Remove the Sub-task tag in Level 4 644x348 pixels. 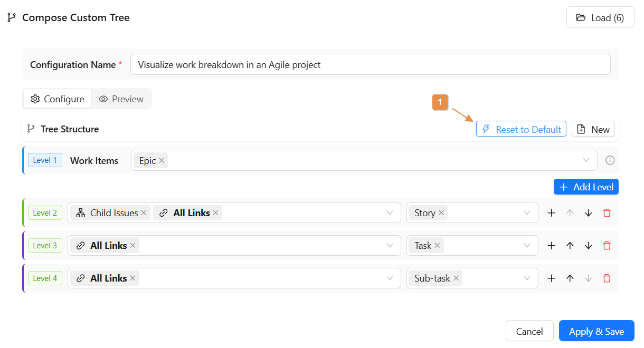point(456,278)
